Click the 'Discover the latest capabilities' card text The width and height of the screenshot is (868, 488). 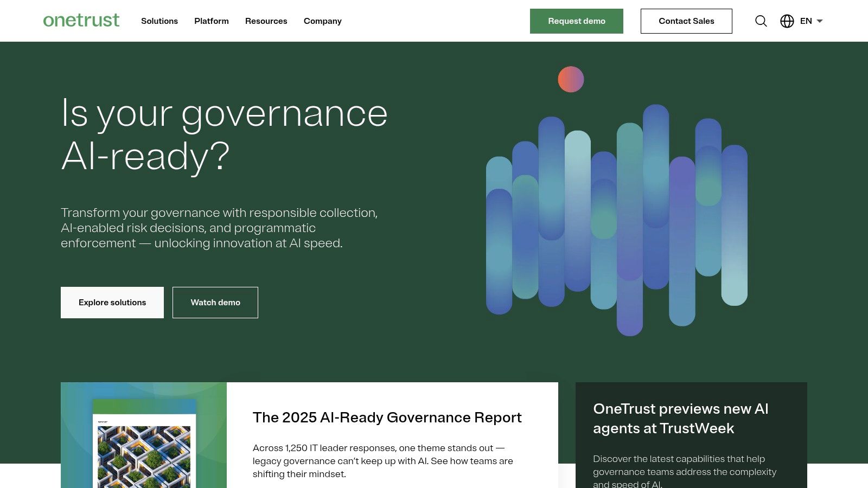(684, 472)
